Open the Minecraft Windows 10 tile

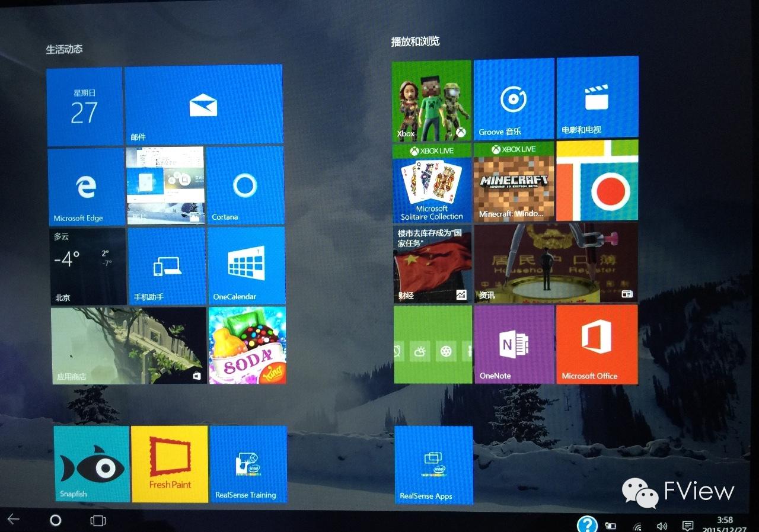click(x=514, y=181)
